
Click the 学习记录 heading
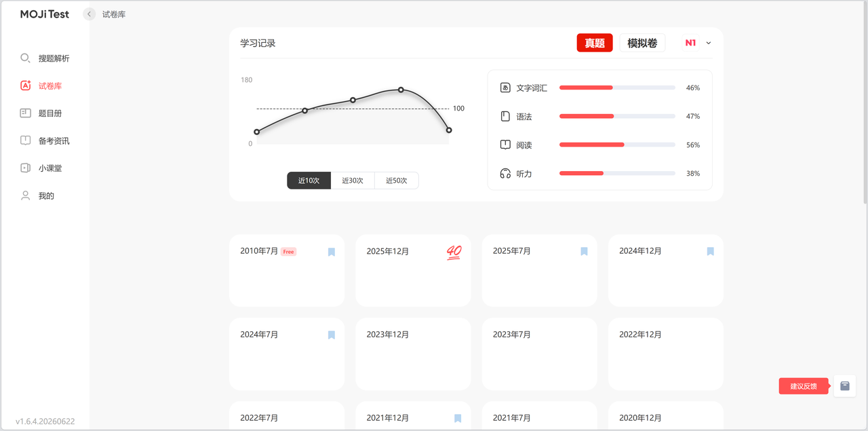(x=258, y=43)
